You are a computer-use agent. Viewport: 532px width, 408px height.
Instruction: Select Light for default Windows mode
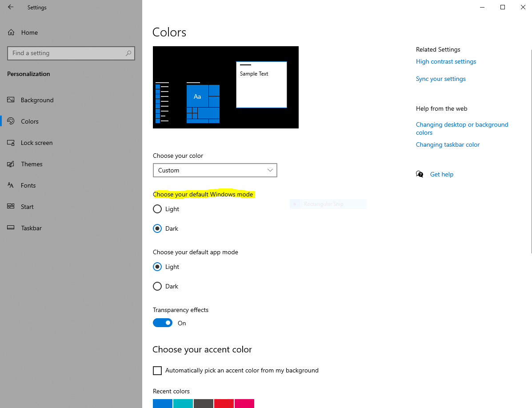click(x=157, y=209)
